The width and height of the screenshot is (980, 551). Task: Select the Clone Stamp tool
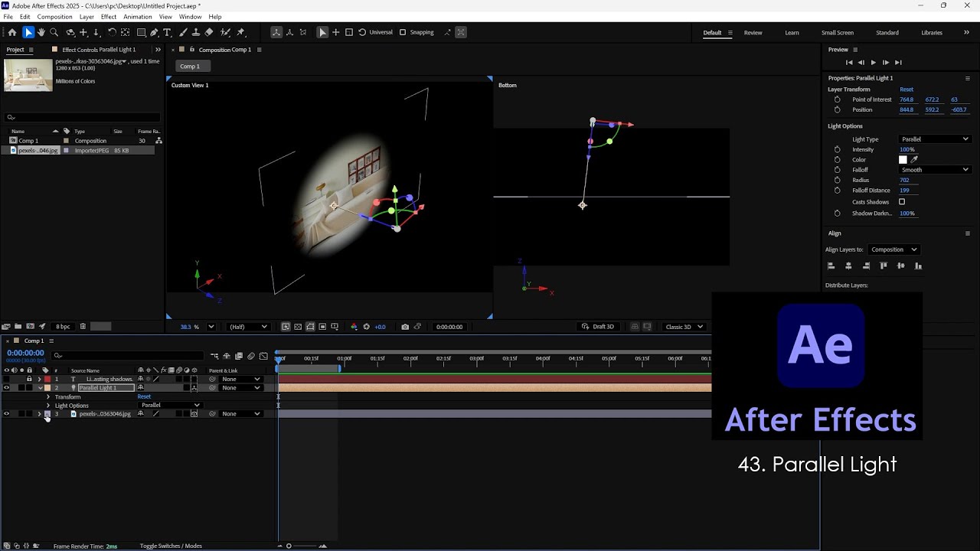coord(196,32)
